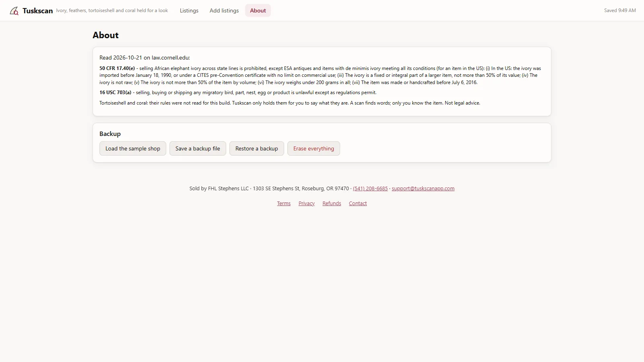Call the (541) 208-6685 phone link

point(370,188)
